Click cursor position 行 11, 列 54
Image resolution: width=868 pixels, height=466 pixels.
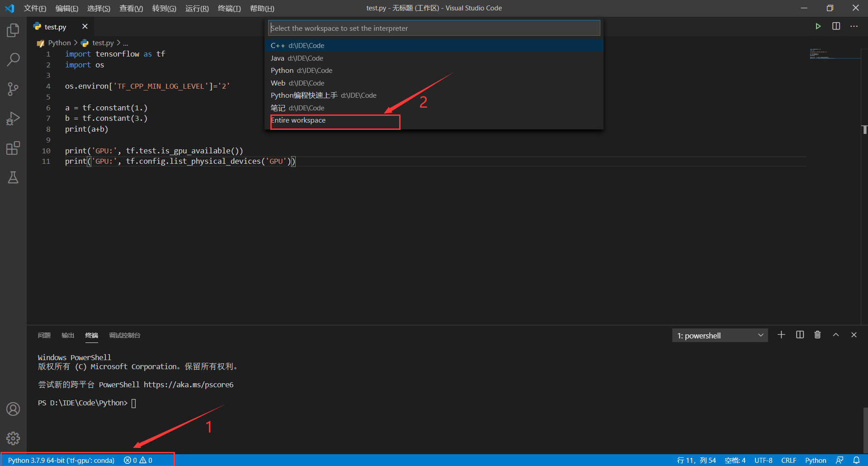pos(696,460)
